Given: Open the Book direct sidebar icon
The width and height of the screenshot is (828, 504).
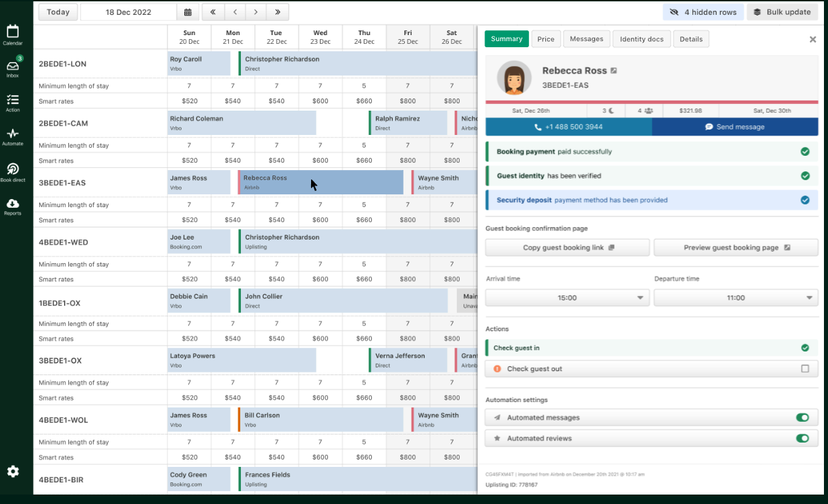Looking at the screenshot, I should pyautogui.click(x=13, y=172).
